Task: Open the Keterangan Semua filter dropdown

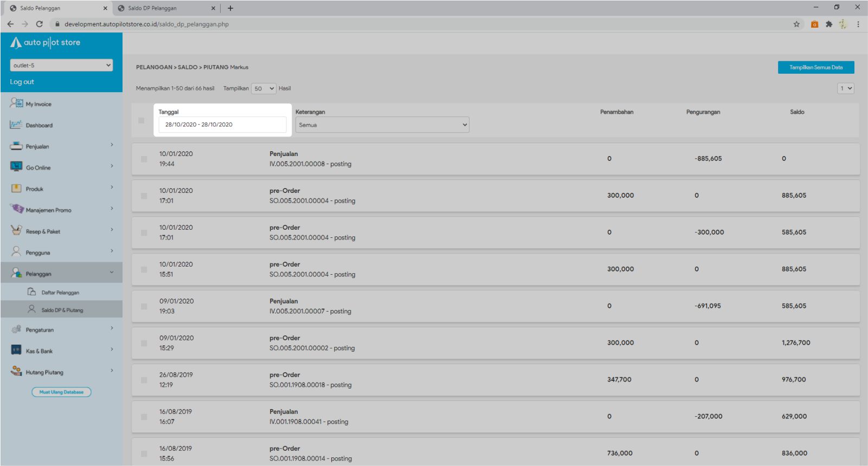Action: point(382,125)
